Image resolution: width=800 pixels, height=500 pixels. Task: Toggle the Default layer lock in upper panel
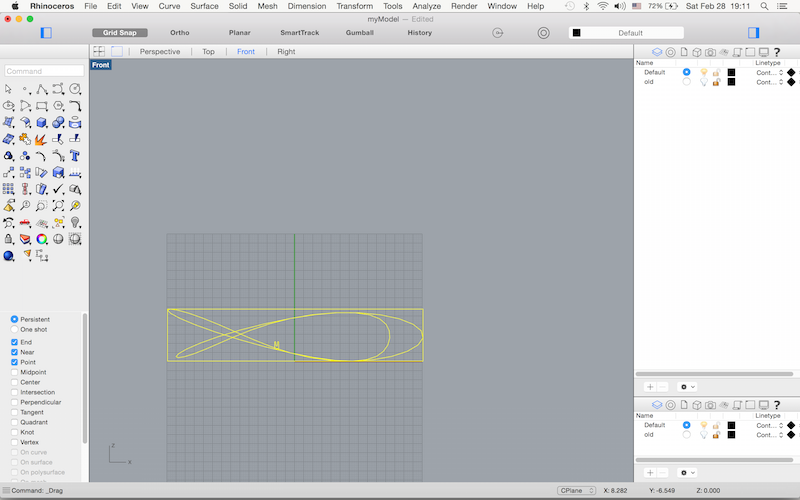[x=716, y=72]
